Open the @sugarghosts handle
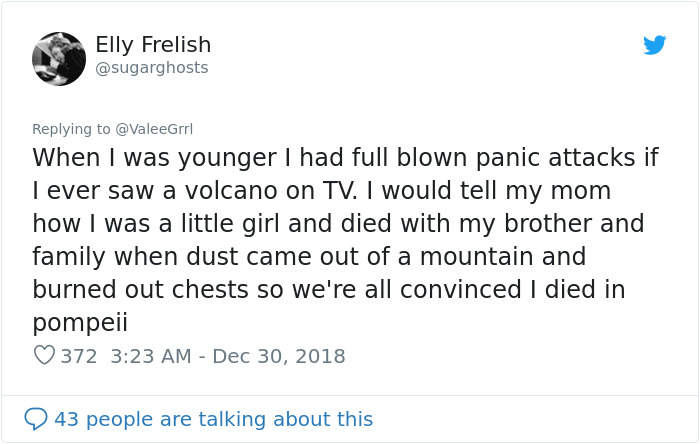The height and width of the screenshot is (444, 700). 151,68
